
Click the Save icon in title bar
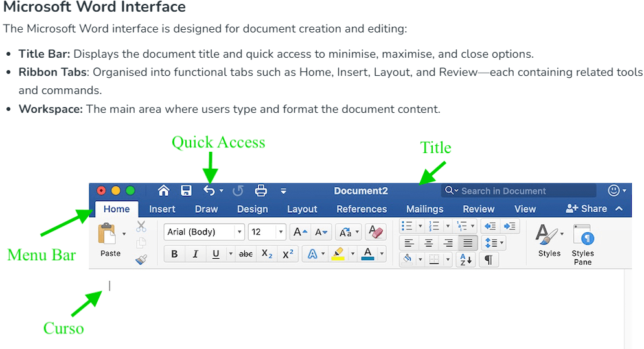pyautogui.click(x=186, y=191)
